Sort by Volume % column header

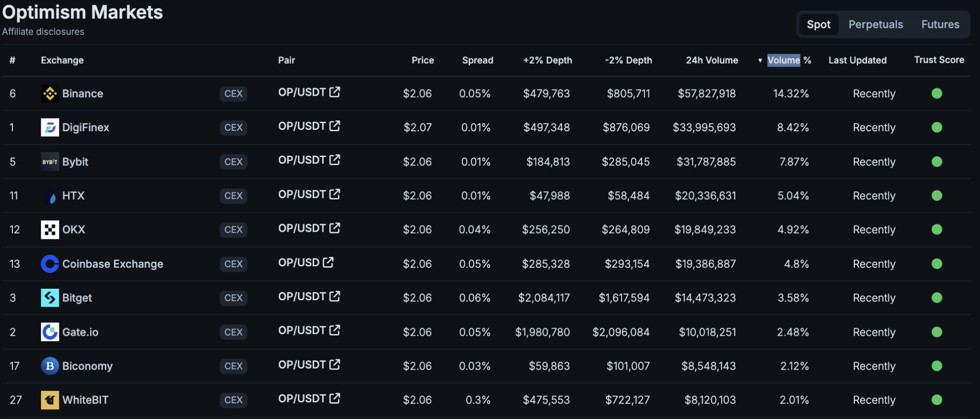pyautogui.click(x=789, y=60)
